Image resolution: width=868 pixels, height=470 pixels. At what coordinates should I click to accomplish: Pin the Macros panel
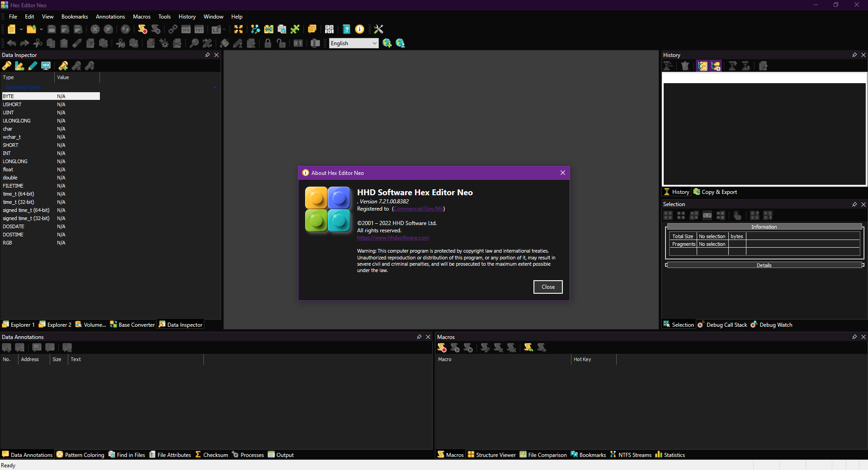pyautogui.click(x=854, y=337)
